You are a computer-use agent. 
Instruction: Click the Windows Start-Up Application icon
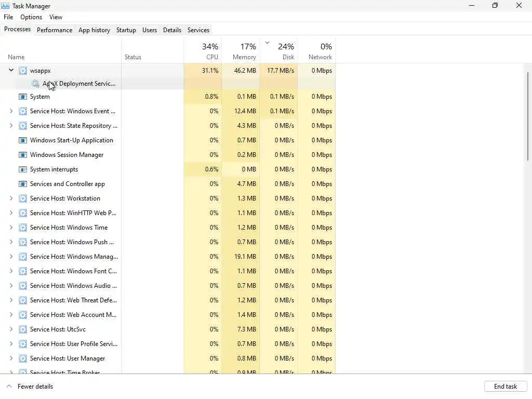tap(23, 140)
